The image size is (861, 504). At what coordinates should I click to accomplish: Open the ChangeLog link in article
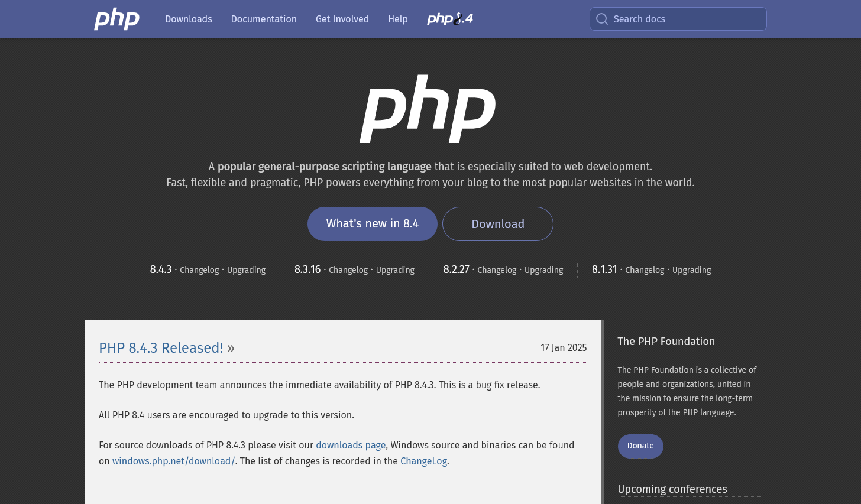(423, 461)
